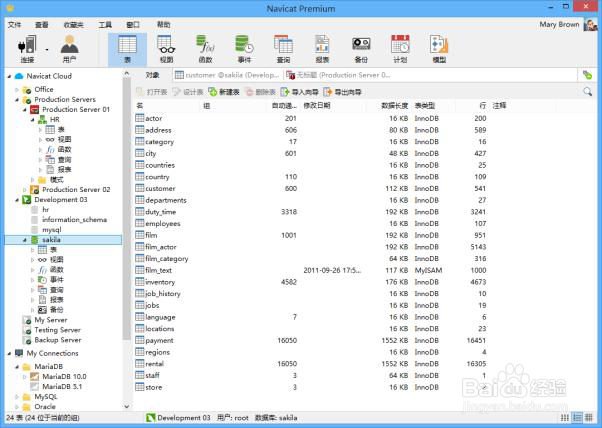The width and height of the screenshot is (602, 428).
Task: Open the Report (报表) section
Action: coord(322,49)
